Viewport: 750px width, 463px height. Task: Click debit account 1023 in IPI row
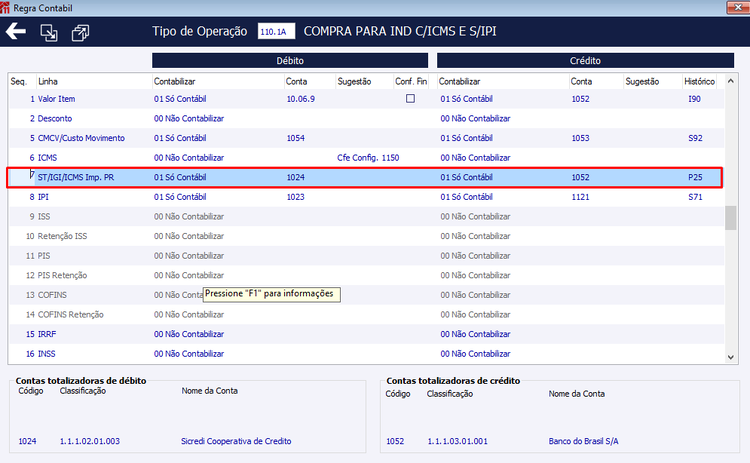tap(296, 197)
